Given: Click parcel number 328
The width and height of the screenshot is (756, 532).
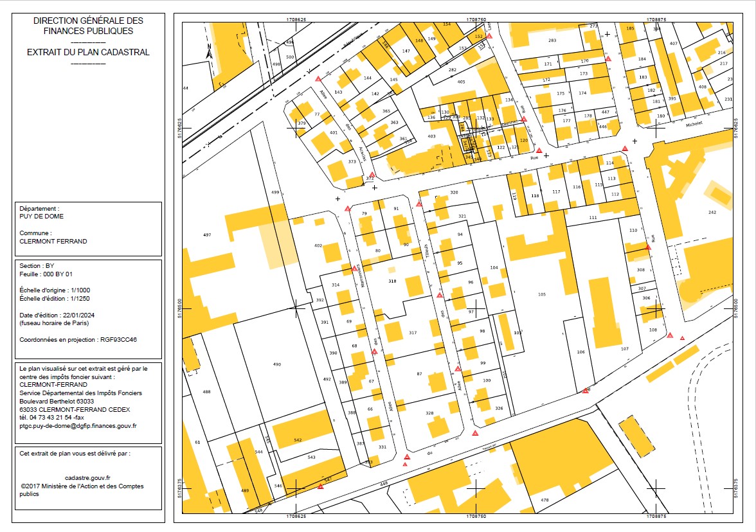Looking at the screenshot, I should [x=429, y=413].
